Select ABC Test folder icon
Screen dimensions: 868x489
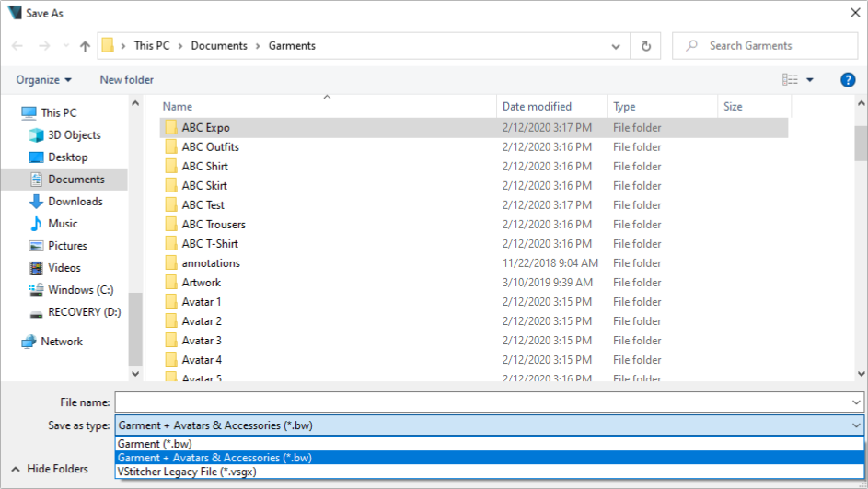pyautogui.click(x=171, y=205)
